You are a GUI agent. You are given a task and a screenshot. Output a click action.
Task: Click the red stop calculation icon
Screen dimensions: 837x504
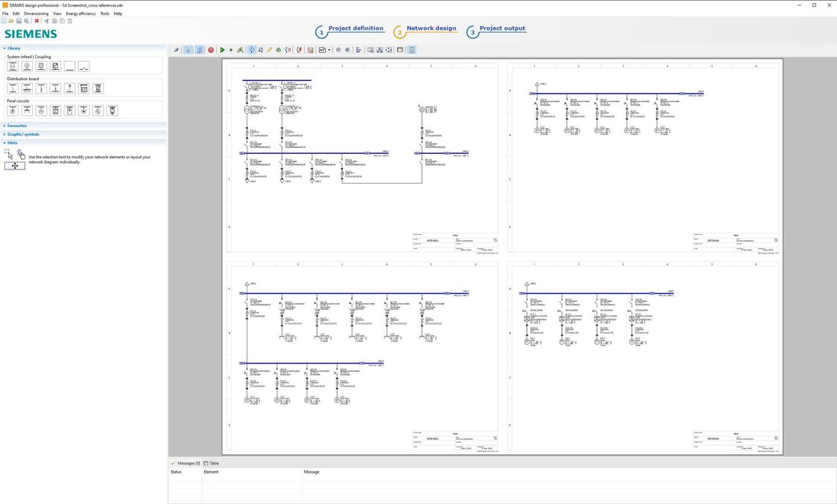click(x=211, y=50)
